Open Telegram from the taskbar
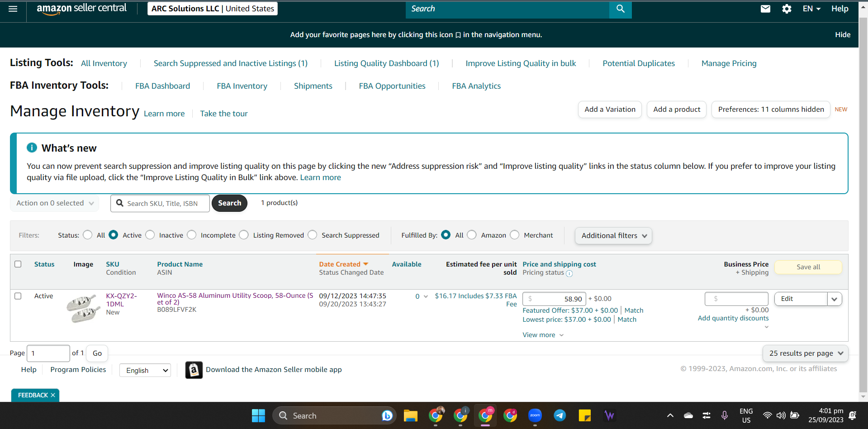This screenshot has width=868, height=429. pyautogui.click(x=560, y=415)
